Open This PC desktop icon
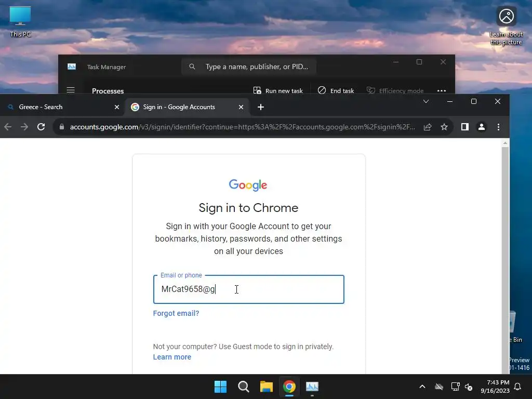Image resolution: width=532 pixels, height=399 pixels. pos(20,22)
